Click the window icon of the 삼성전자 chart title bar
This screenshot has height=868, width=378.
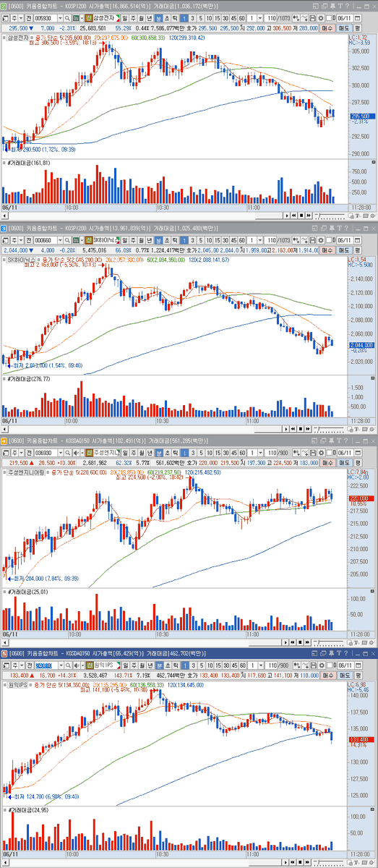[x=4, y=6]
